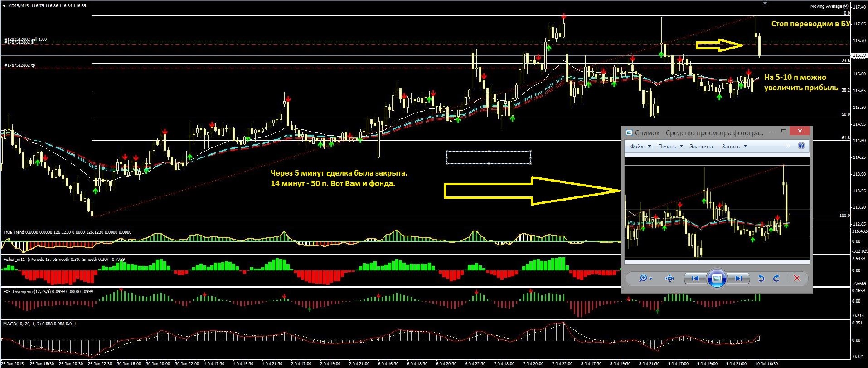
Task: Click price scale value 117.40
Action: click(859, 7)
